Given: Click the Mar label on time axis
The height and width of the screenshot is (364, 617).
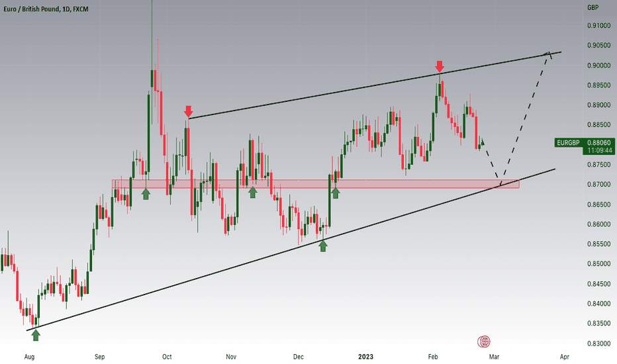Looking at the screenshot, I should coord(494,357).
